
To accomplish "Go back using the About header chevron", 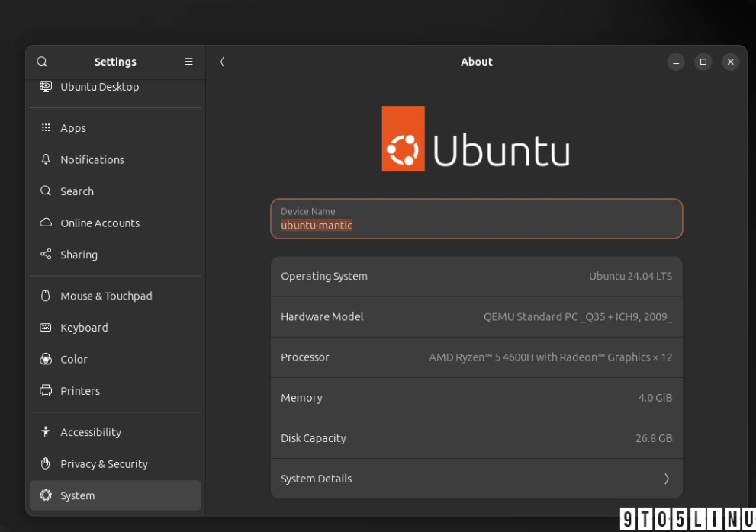I will (x=222, y=62).
